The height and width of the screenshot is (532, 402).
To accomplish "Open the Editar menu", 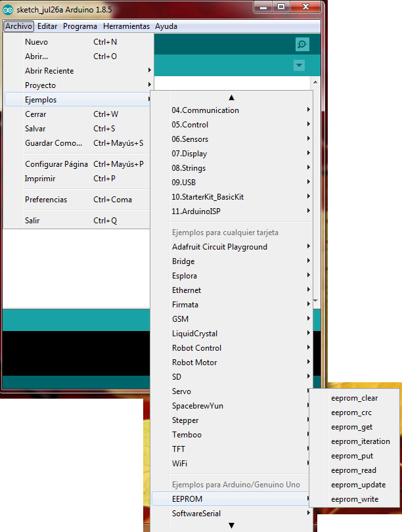I will pos(47,26).
